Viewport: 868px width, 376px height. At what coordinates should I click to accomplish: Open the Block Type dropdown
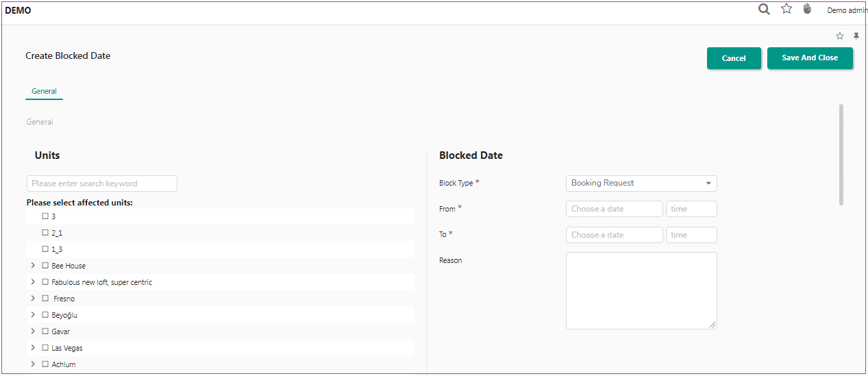point(641,184)
